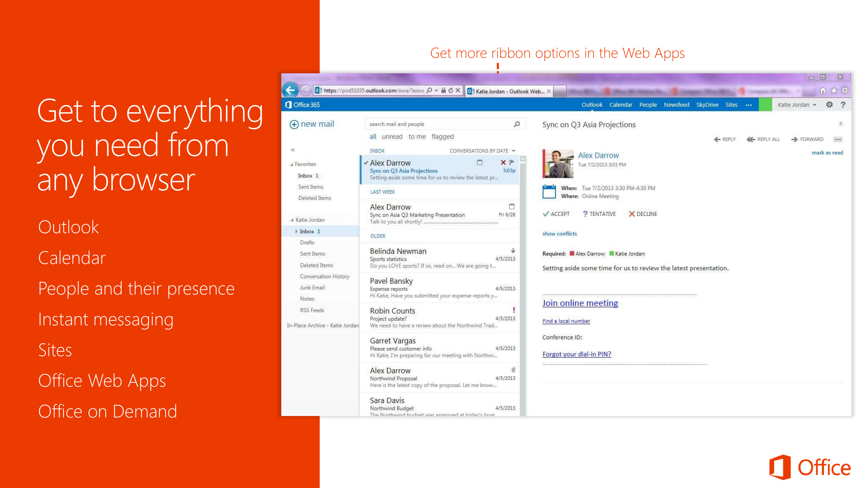Click Alex Darrow's red presence indicator

(x=572, y=254)
